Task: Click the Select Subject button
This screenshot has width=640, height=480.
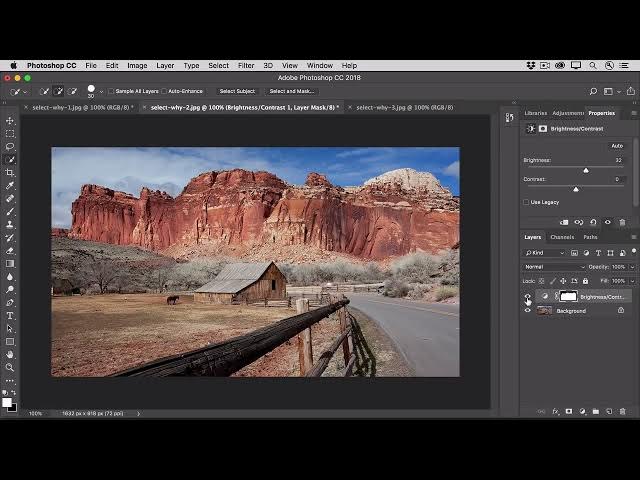Action: (237, 91)
